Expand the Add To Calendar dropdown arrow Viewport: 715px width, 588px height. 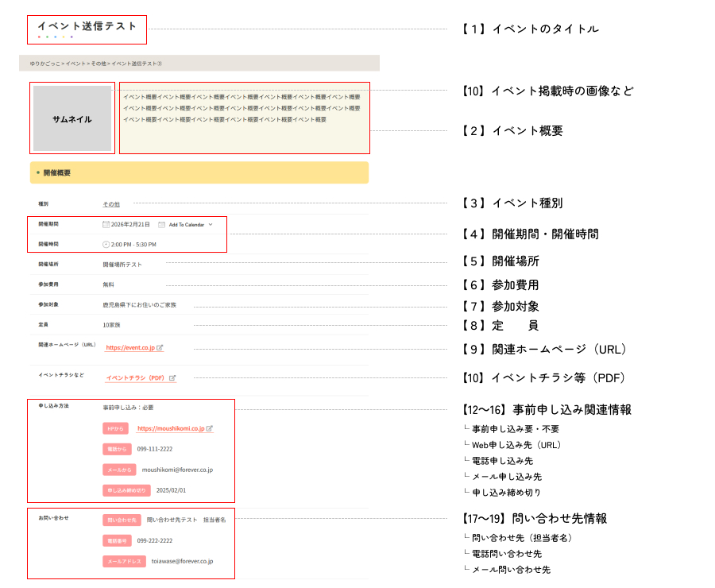[211, 225]
